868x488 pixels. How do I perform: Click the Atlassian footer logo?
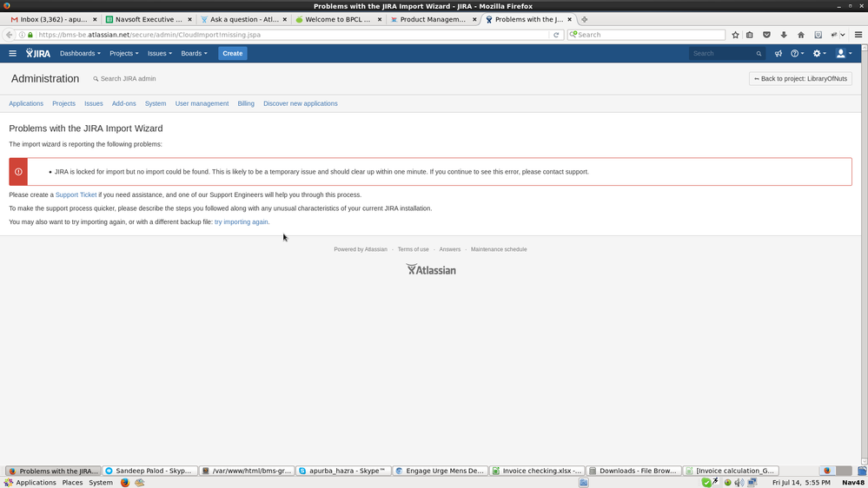[431, 269]
